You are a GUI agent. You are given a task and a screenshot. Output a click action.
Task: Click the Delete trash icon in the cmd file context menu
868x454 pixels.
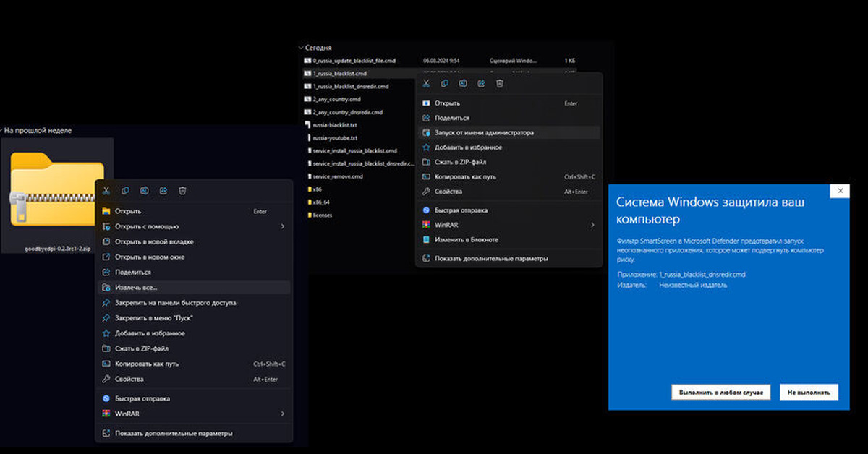point(500,84)
